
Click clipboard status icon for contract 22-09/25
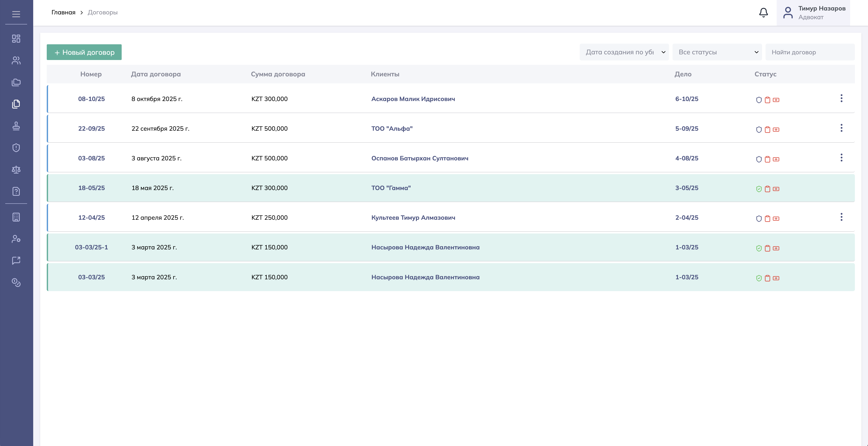click(767, 130)
